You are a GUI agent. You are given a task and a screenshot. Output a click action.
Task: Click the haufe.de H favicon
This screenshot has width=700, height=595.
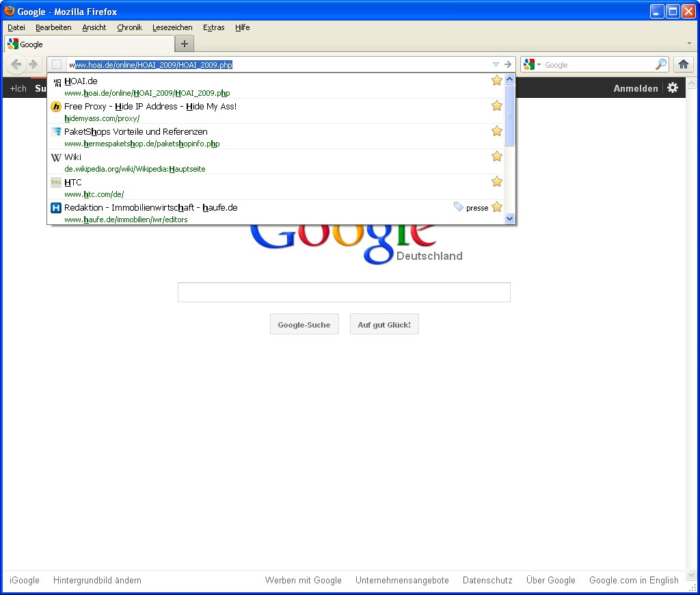coord(56,208)
